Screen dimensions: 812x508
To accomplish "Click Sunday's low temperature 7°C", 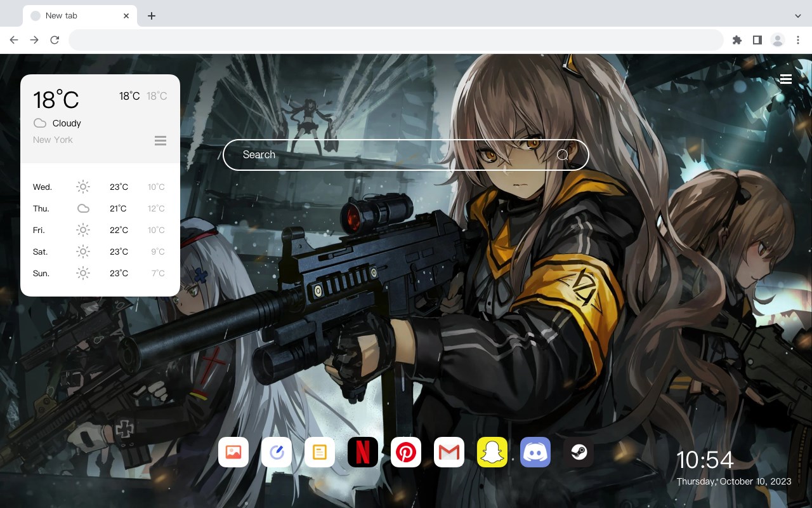I will click(158, 273).
